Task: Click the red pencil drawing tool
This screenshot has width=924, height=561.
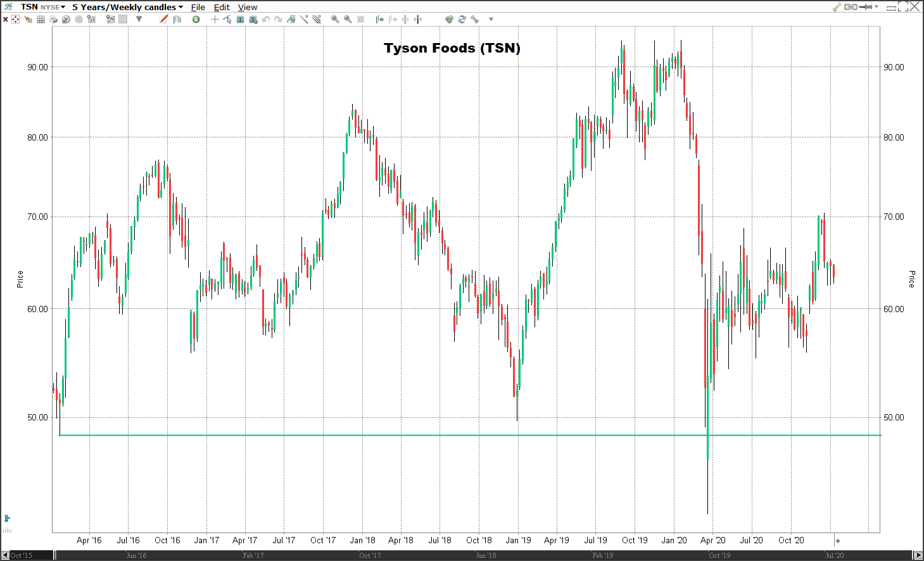Action: tap(164, 19)
